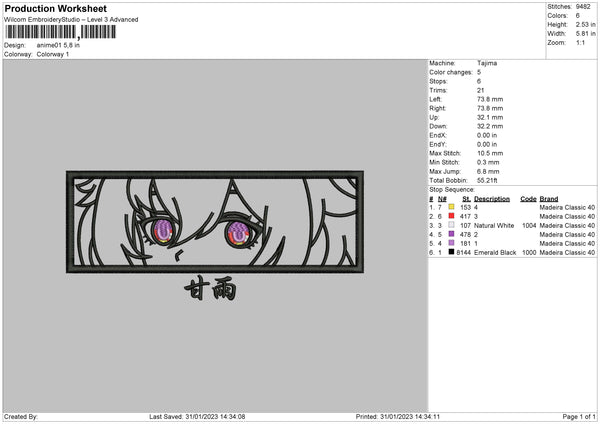The image size is (600, 424).
Task: Click the 'Stop Sequence:' heading
Action: [x=452, y=189]
